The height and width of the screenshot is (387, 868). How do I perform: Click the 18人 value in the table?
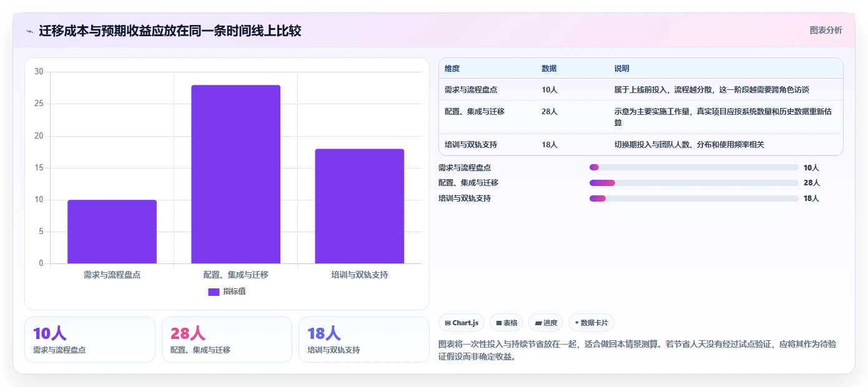pos(550,145)
